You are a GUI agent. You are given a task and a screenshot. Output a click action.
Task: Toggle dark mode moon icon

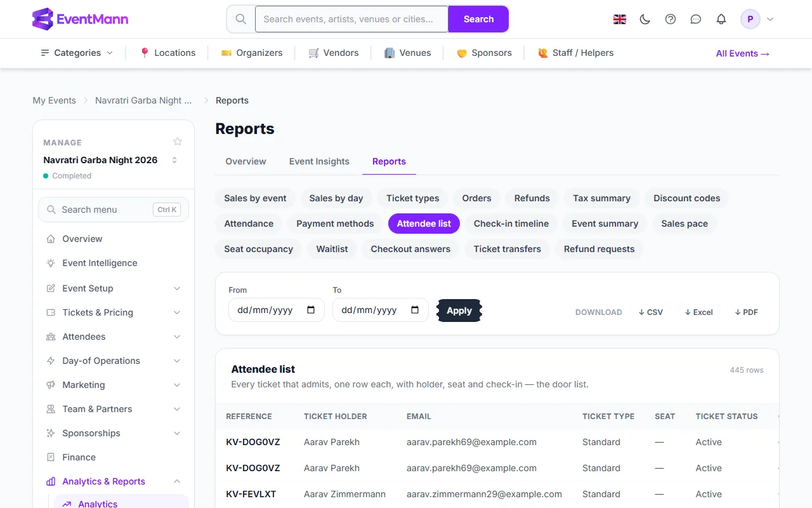(645, 19)
